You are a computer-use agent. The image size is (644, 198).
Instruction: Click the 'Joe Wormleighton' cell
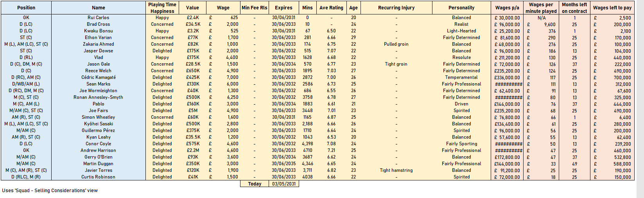pos(99,91)
